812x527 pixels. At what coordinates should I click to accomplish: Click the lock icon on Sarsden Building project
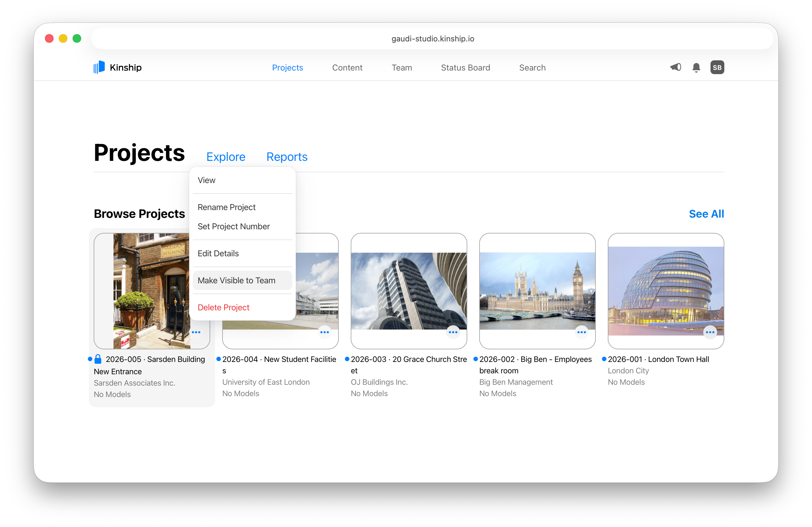(x=98, y=359)
